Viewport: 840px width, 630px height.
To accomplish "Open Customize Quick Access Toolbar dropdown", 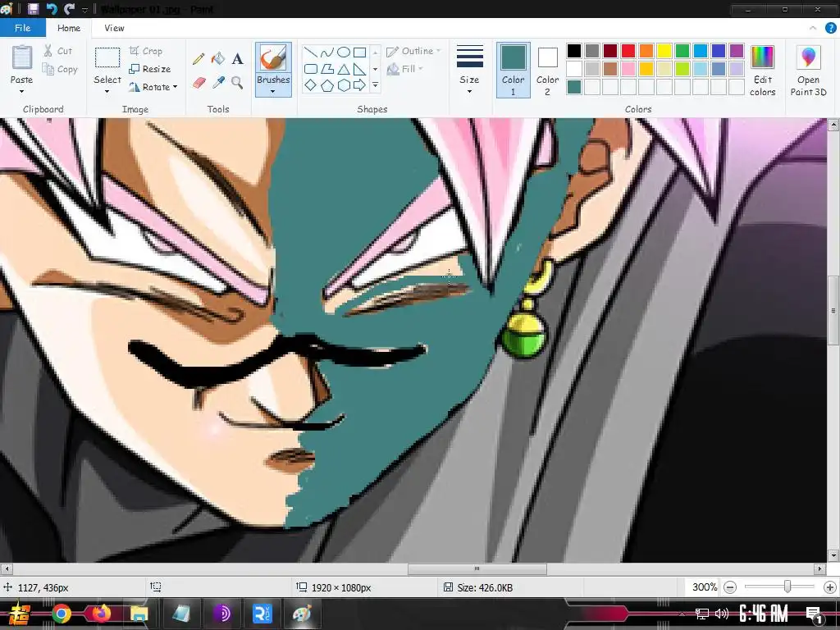I will click(x=84, y=10).
